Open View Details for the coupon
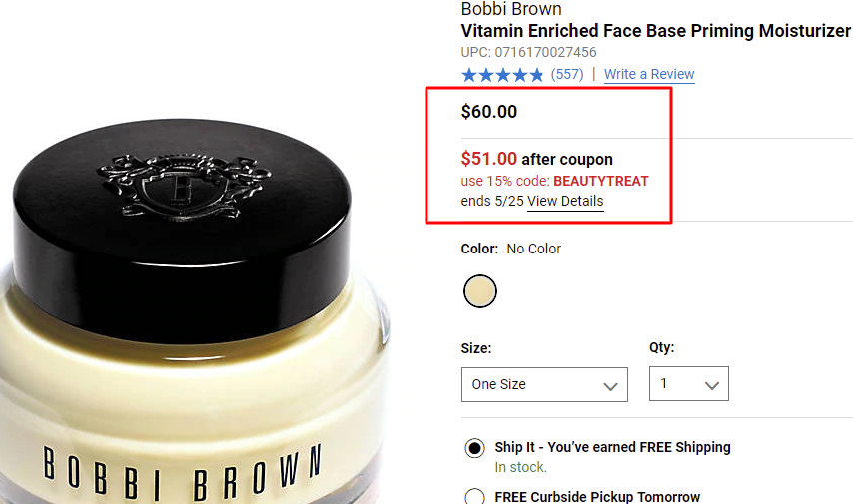The width and height of the screenshot is (853, 504). point(565,202)
